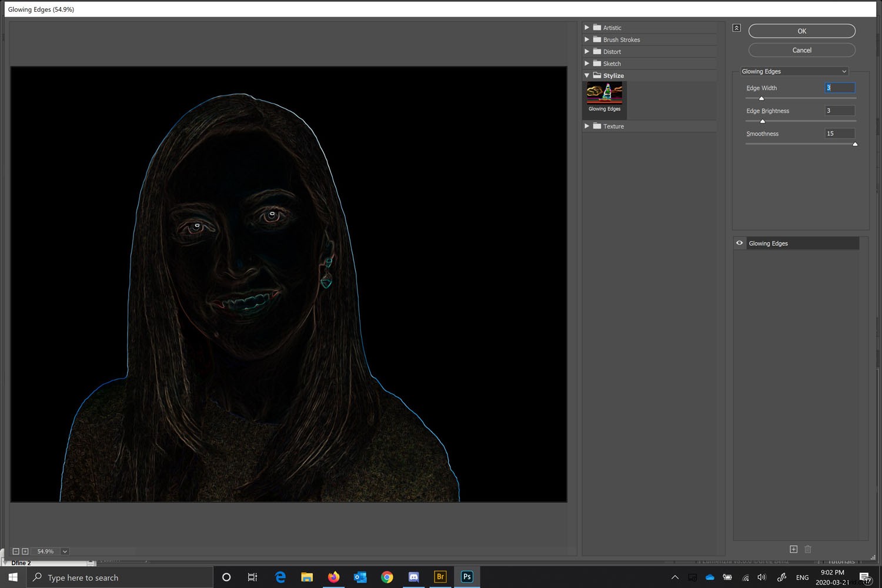This screenshot has height=588, width=882.
Task: Open Photoshop from the taskbar
Action: click(466, 577)
